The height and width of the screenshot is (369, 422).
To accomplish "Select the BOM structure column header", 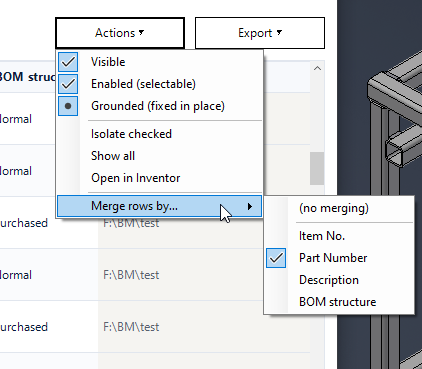I will pos(27,77).
